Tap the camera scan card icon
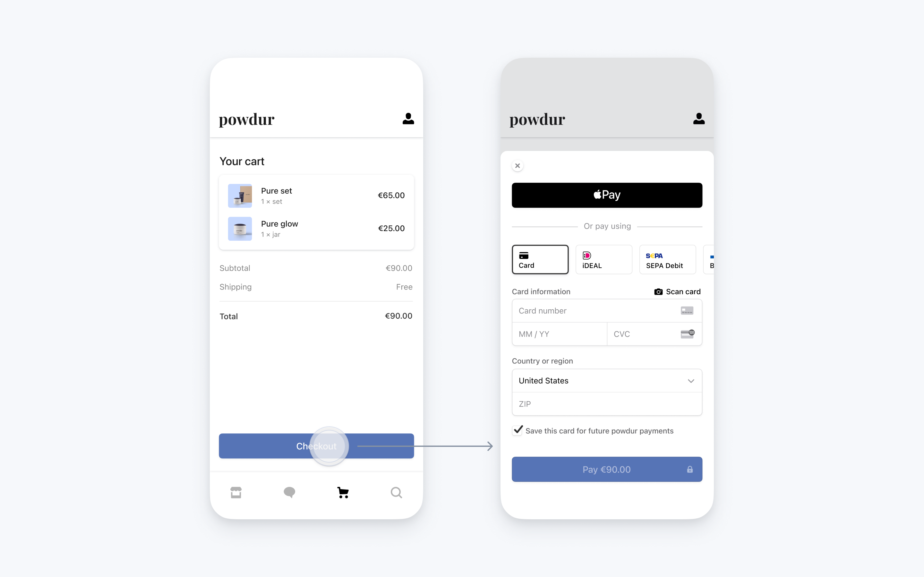The width and height of the screenshot is (924, 577). click(657, 291)
